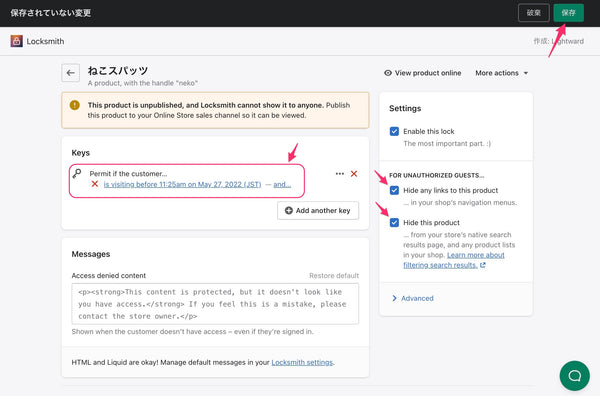Click the Locksmith app name text

[x=45, y=41]
